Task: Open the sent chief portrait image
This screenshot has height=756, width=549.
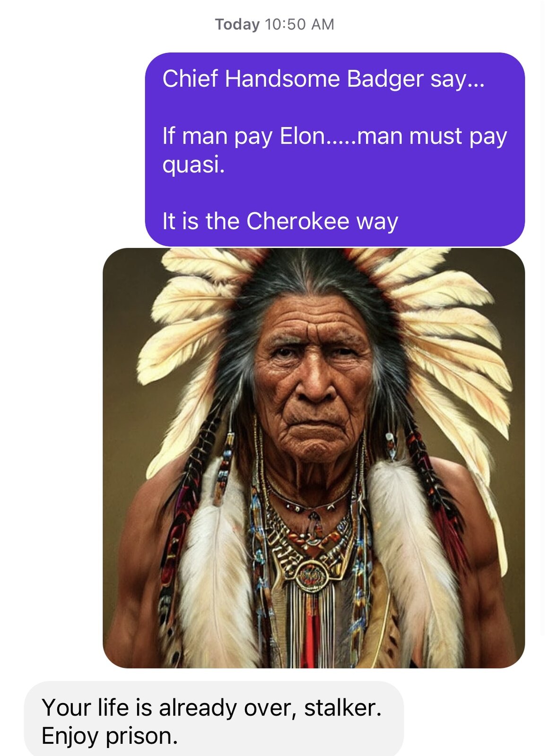Action: coord(314,458)
